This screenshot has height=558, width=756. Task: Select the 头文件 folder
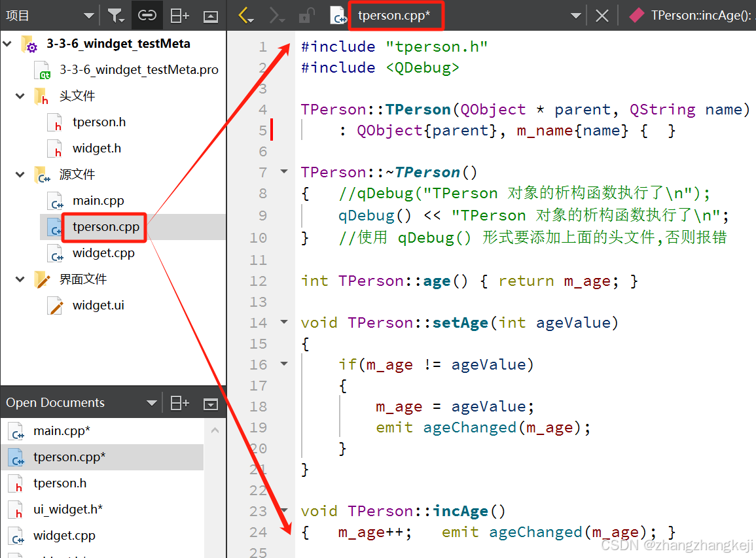(x=77, y=96)
